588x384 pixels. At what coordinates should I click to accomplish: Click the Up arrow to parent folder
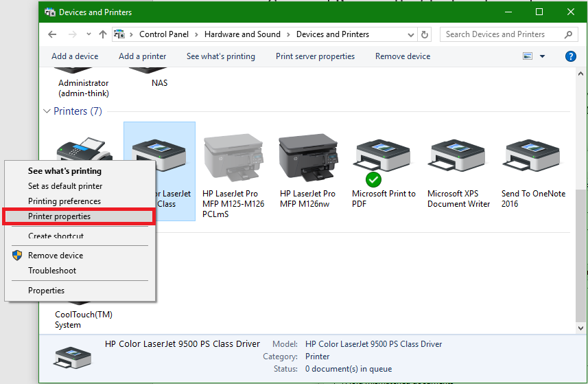(103, 34)
